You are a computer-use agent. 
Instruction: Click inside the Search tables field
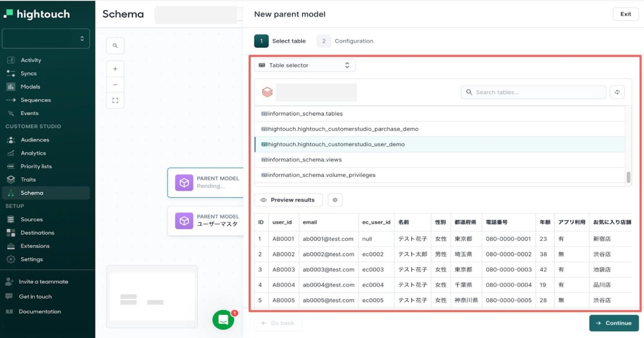(532, 92)
